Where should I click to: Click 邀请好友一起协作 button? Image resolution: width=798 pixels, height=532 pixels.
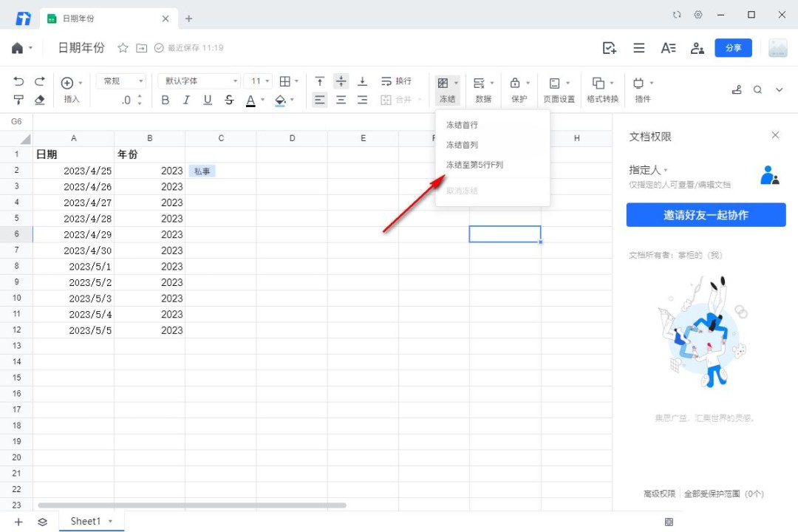[x=706, y=215]
